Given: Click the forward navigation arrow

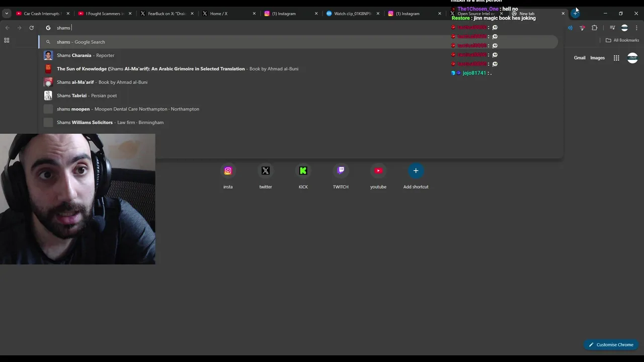Looking at the screenshot, I should [x=19, y=28].
